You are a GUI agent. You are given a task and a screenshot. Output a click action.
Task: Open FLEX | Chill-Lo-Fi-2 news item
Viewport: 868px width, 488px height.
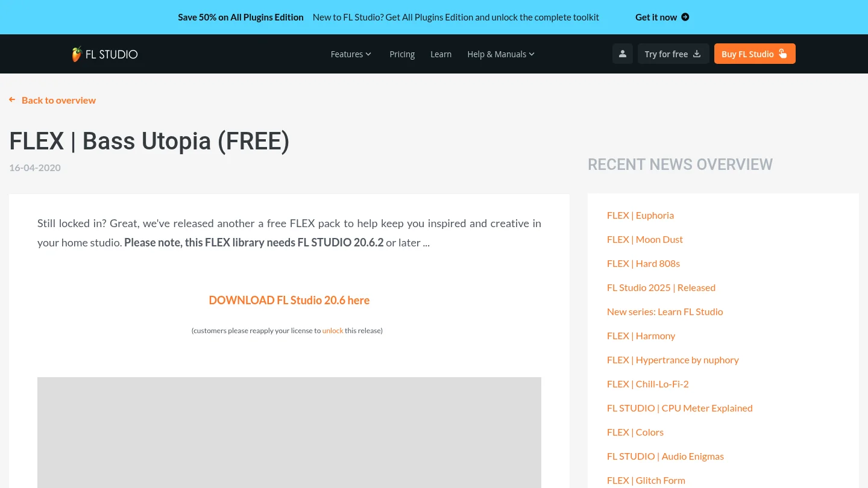tap(647, 384)
